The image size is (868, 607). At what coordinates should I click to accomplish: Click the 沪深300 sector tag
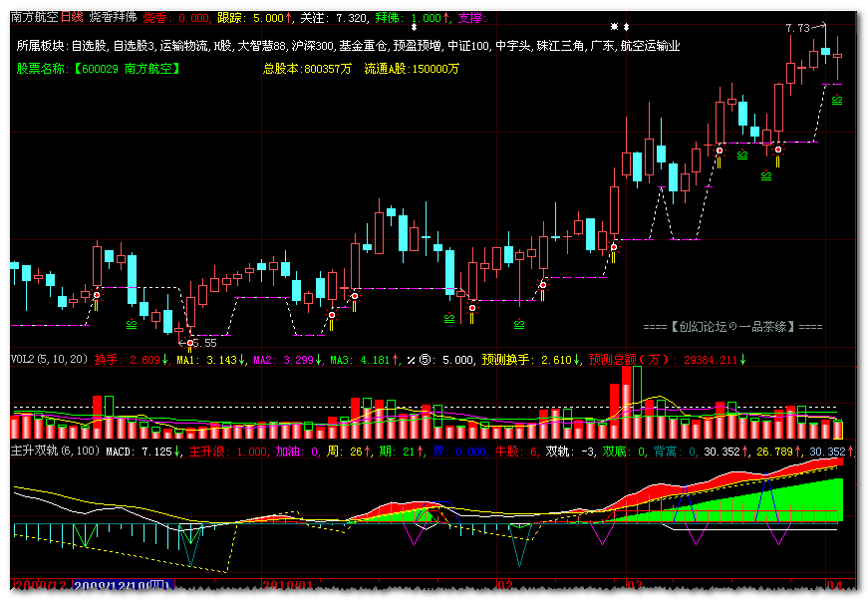tap(313, 46)
